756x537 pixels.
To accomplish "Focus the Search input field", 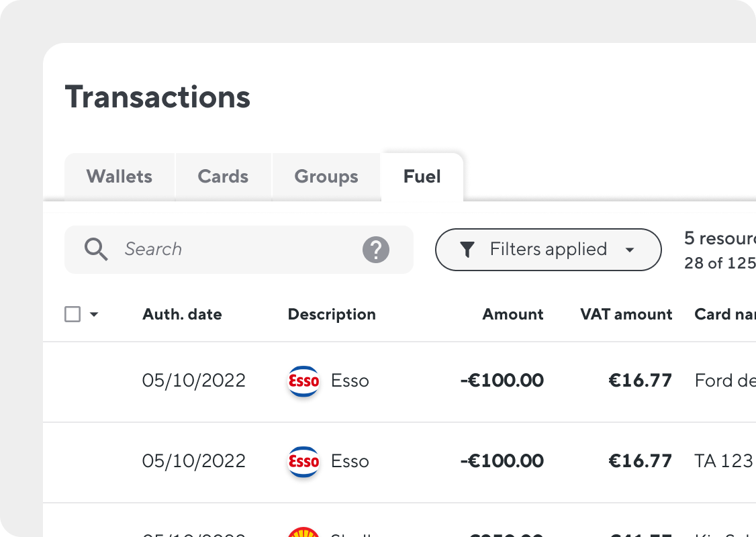I will 238,249.
